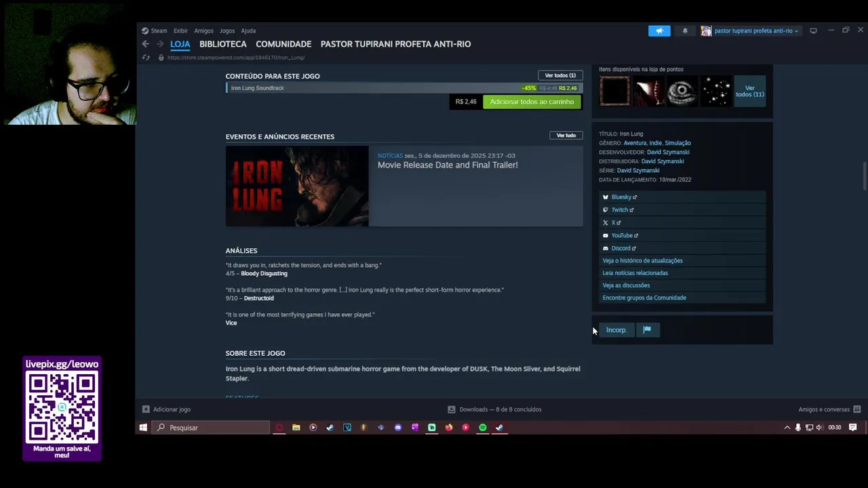This screenshot has width=868, height=488.
Task: Open the Windows notification center icon
Action: click(853, 428)
